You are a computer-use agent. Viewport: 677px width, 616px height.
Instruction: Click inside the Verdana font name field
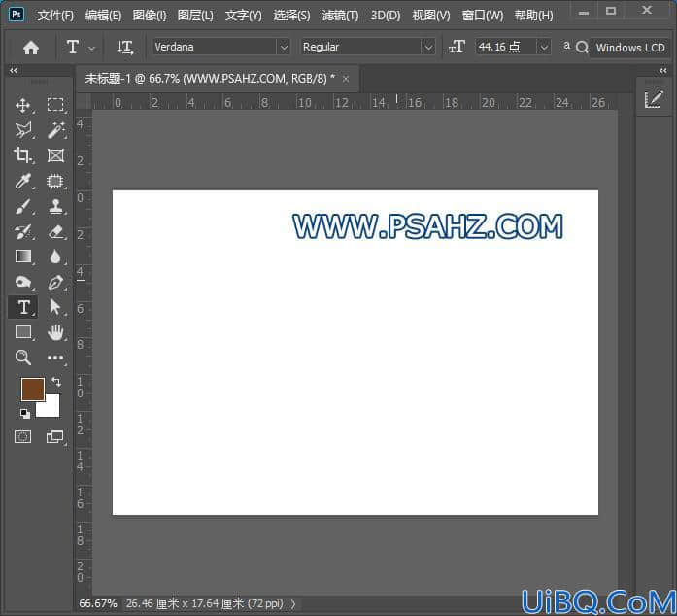click(x=215, y=47)
